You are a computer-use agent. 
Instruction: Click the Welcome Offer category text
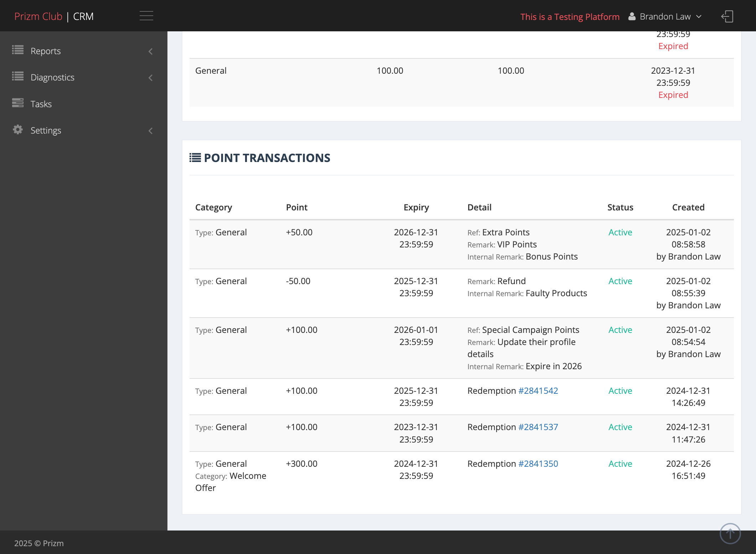(231, 482)
